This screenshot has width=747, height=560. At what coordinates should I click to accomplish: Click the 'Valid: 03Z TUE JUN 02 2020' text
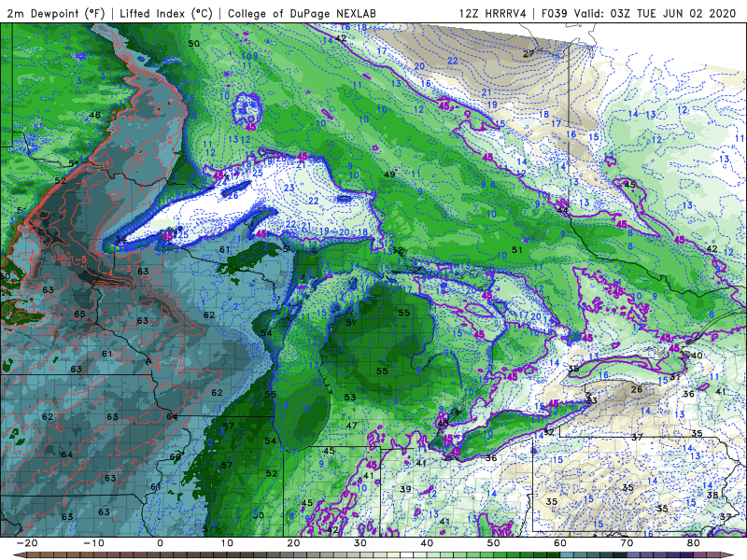(x=655, y=13)
